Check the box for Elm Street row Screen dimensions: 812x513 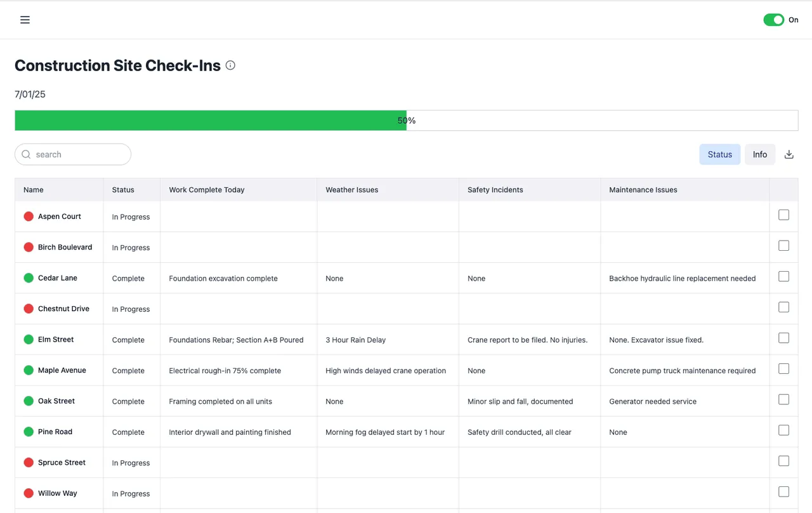pyautogui.click(x=784, y=338)
